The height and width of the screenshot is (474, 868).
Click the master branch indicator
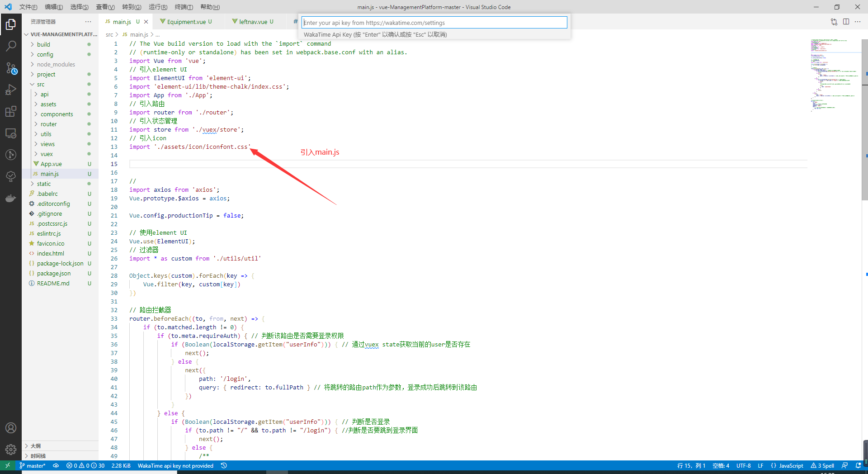(x=32, y=465)
